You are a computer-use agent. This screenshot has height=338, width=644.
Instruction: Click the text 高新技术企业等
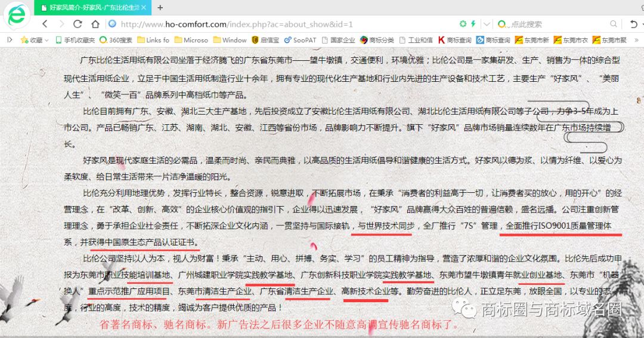coord(370,291)
